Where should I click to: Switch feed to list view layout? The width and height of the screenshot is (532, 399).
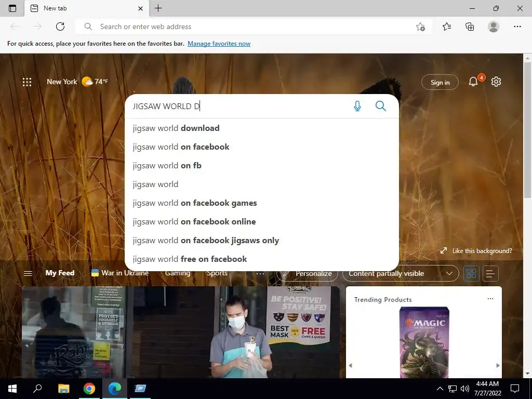pyautogui.click(x=490, y=273)
